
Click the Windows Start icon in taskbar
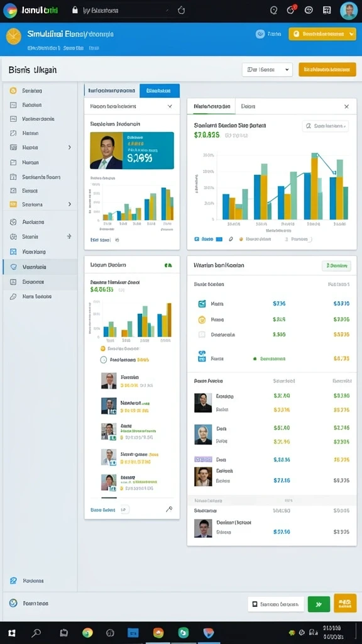(12, 633)
